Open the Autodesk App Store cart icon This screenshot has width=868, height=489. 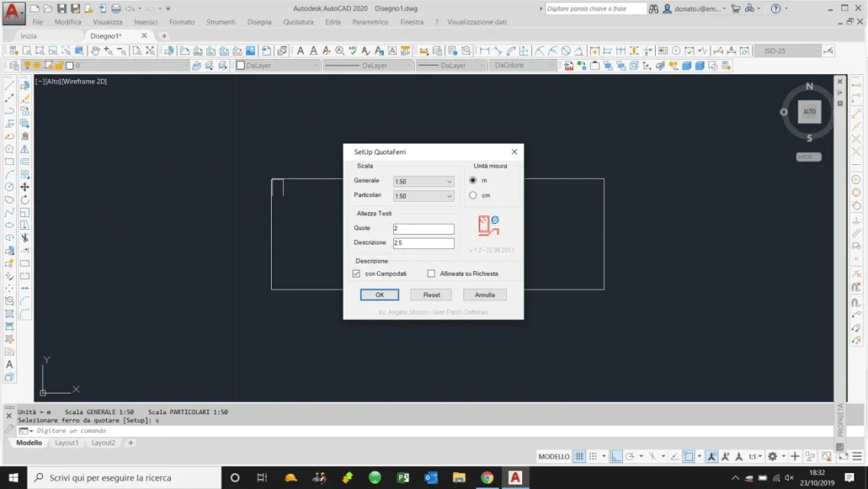pos(736,8)
